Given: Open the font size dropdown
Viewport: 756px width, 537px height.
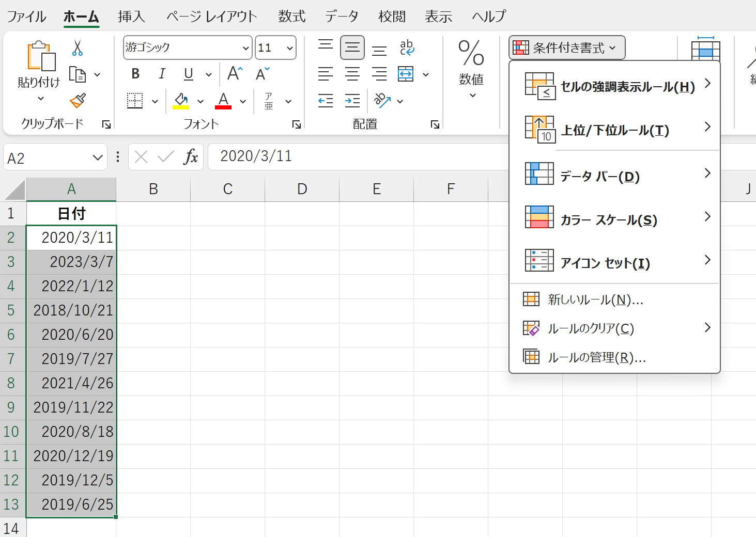Looking at the screenshot, I should [x=289, y=48].
